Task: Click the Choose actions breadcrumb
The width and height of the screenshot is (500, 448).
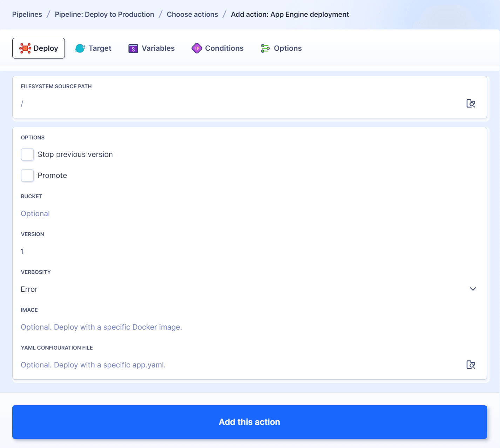Action: tap(192, 14)
